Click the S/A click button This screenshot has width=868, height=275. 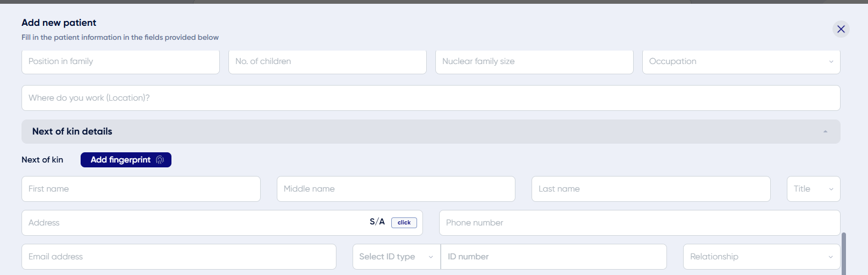(404, 223)
